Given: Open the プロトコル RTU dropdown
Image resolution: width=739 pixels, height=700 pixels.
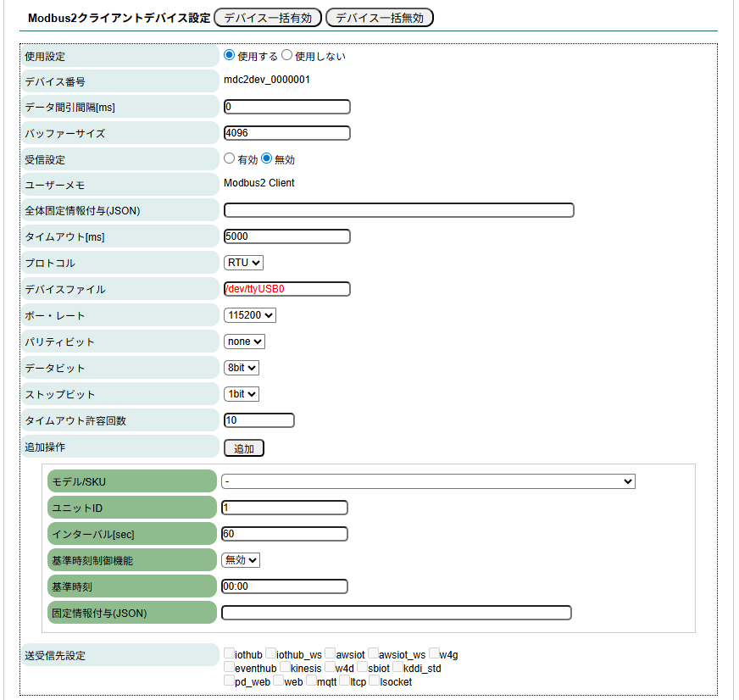Looking at the screenshot, I should [x=244, y=263].
